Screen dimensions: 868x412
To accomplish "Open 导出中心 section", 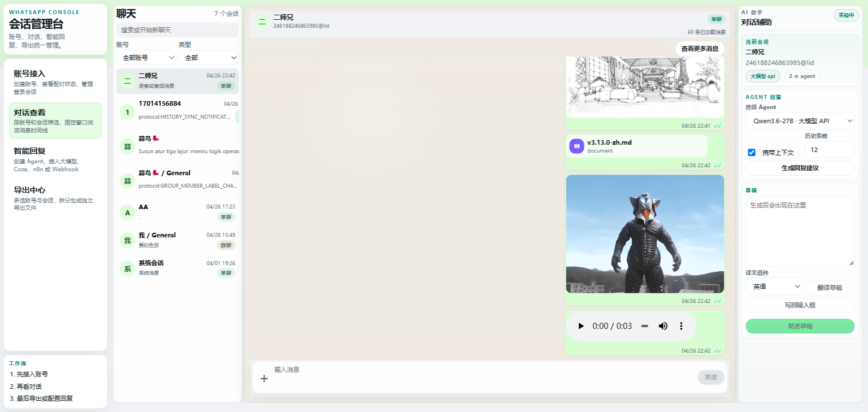I will [55, 198].
